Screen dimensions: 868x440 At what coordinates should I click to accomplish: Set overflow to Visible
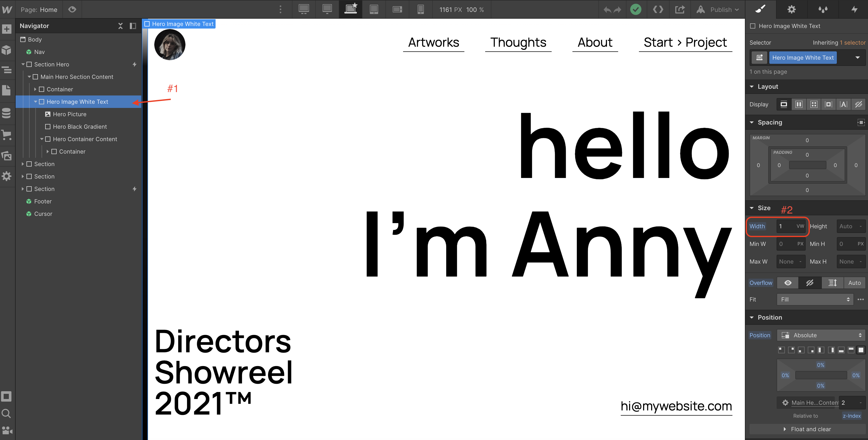tap(788, 283)
